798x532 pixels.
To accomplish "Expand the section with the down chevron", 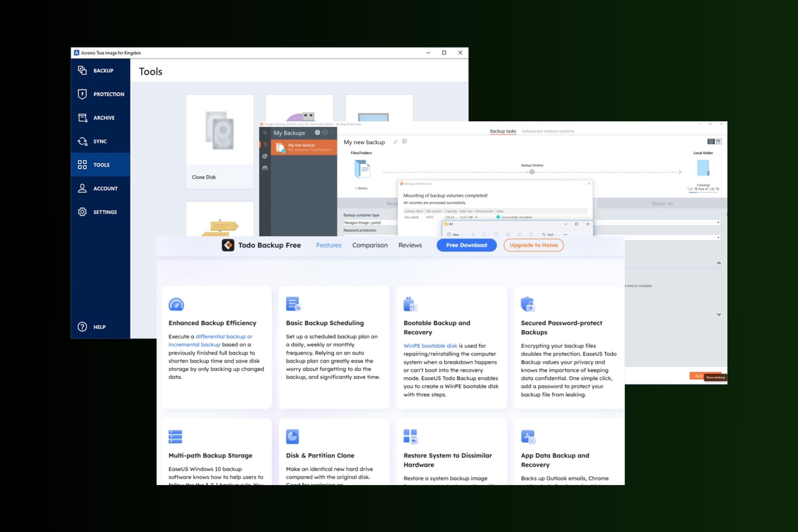I will [x=719, y=315].
